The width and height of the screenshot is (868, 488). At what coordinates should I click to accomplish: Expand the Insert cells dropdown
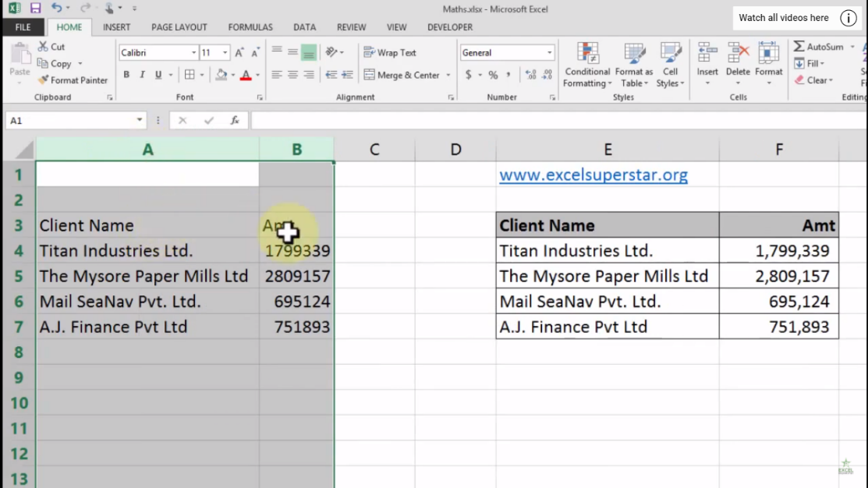click(x=707, y=83)
